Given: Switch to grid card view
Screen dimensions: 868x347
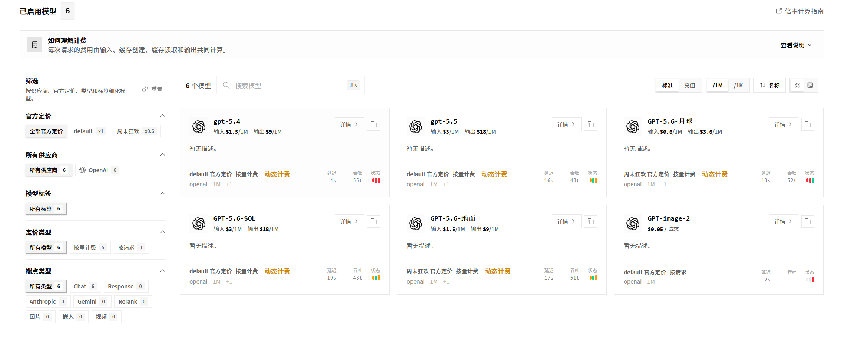Looking at the screenshot, I should tap(797, 85).
